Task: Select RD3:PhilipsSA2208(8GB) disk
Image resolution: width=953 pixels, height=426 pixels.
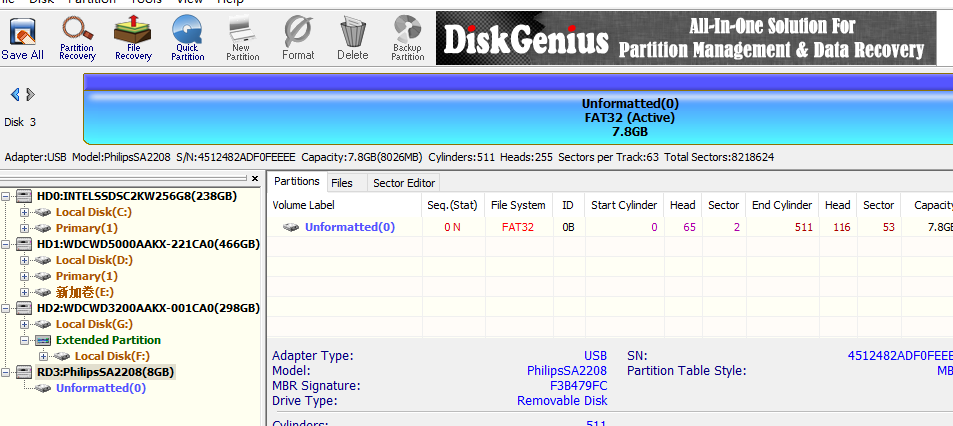Action: click(x=106, y=372)
